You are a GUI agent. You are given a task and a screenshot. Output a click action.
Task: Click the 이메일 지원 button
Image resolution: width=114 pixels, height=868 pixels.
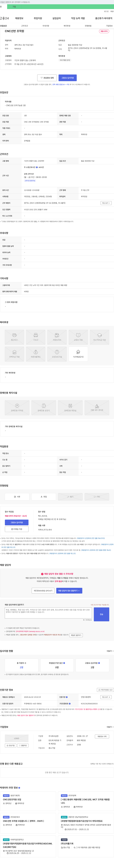click(17, 529)
